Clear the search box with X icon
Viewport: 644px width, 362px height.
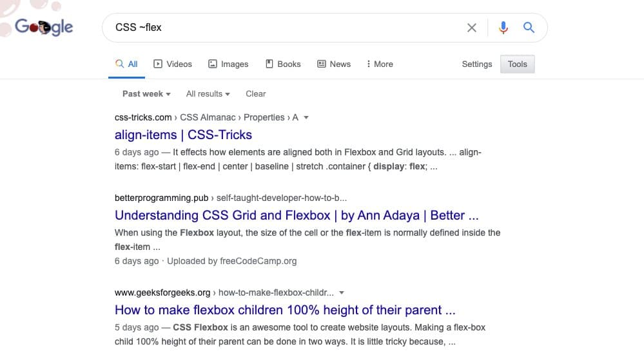(472, 28)
